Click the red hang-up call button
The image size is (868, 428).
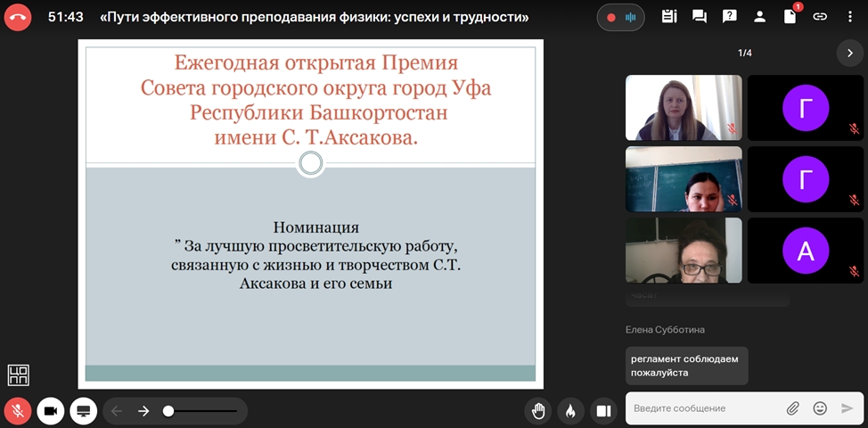(18, 17)
